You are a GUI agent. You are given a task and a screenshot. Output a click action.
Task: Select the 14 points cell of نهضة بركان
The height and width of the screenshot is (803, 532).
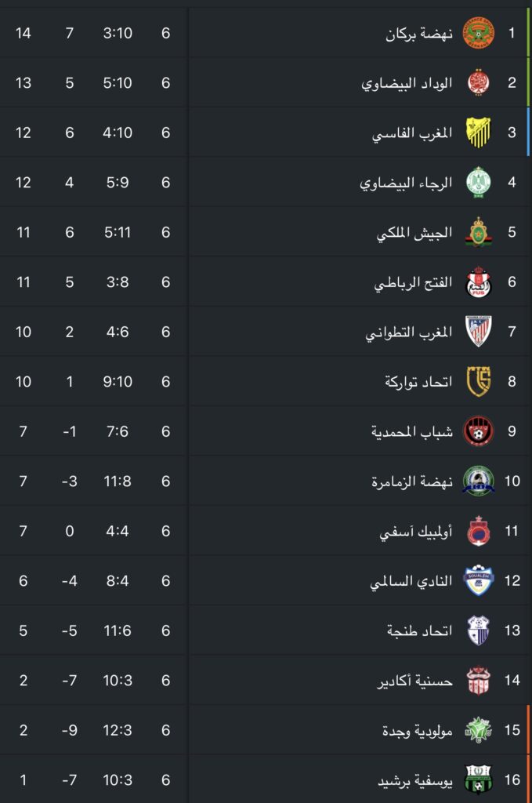point(23,33)
